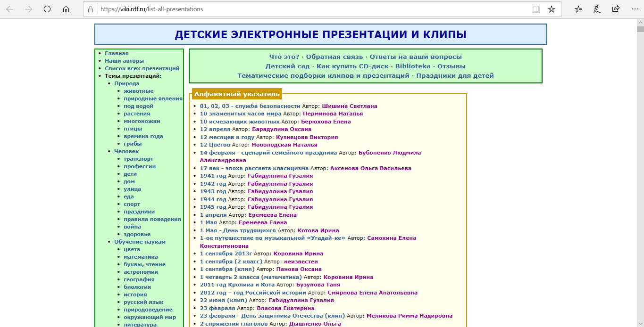Select the правила поведения subtopic
Viewport: 644px width, 327px height.
[x=152, y=219]
